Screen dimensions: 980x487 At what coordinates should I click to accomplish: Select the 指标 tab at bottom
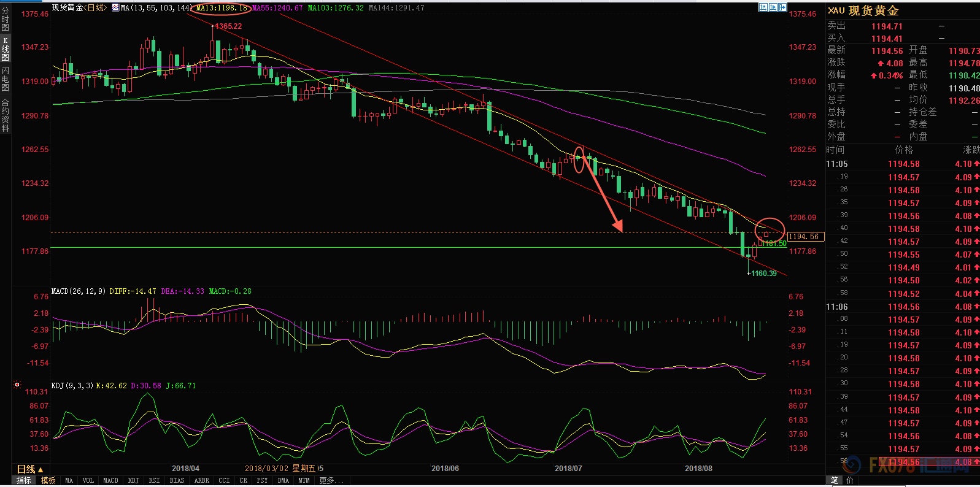[24, 480]
